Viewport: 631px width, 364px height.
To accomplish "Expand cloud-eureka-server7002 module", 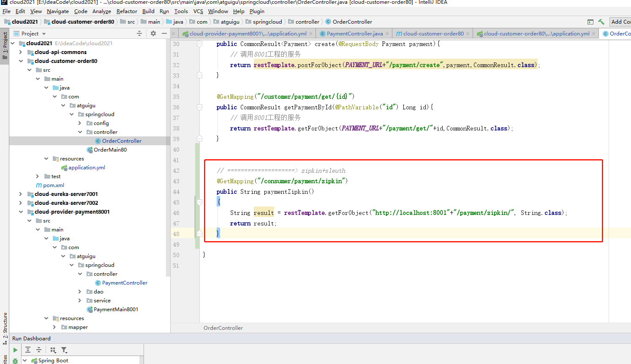I will (21, 203).
